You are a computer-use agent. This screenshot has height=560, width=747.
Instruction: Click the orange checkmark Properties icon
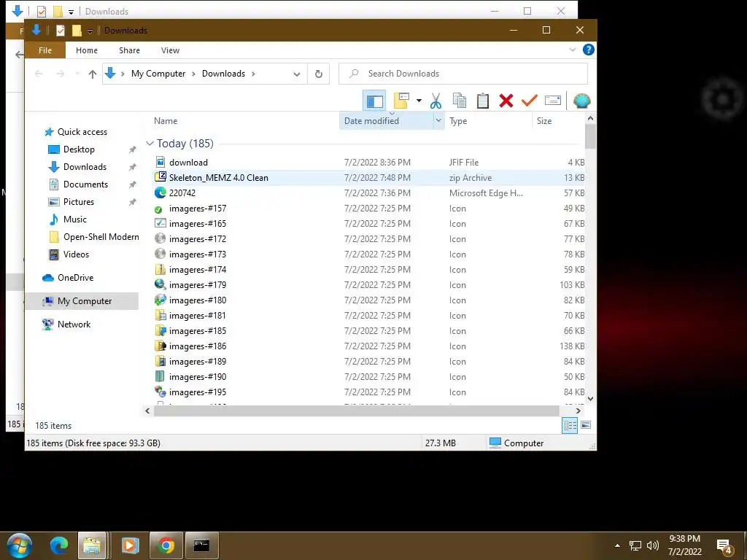click(x=530, y=101)
